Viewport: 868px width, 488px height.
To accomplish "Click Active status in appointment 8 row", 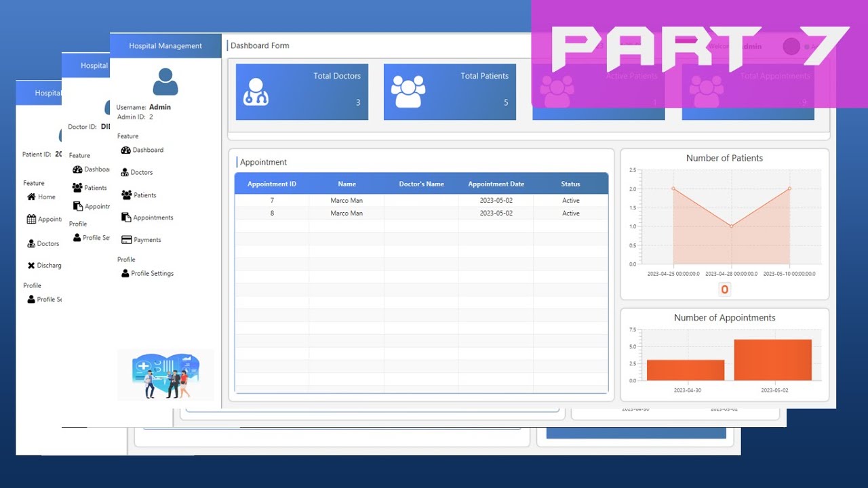I will 571,213.
